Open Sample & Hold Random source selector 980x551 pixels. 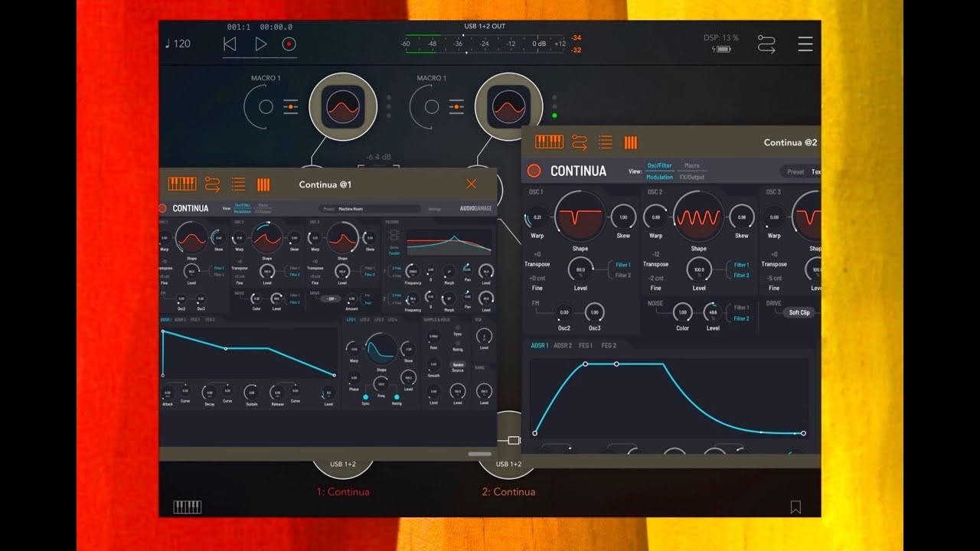point(458,365)
